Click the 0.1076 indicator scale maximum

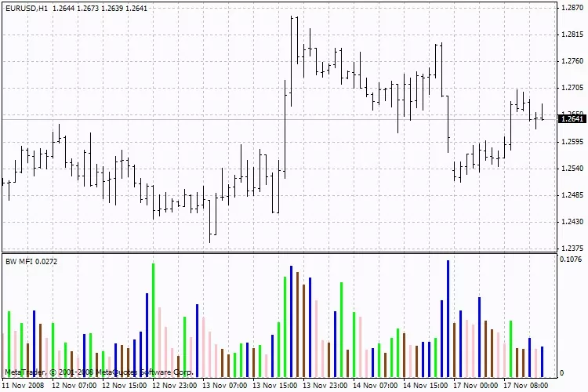click(571, 260)
